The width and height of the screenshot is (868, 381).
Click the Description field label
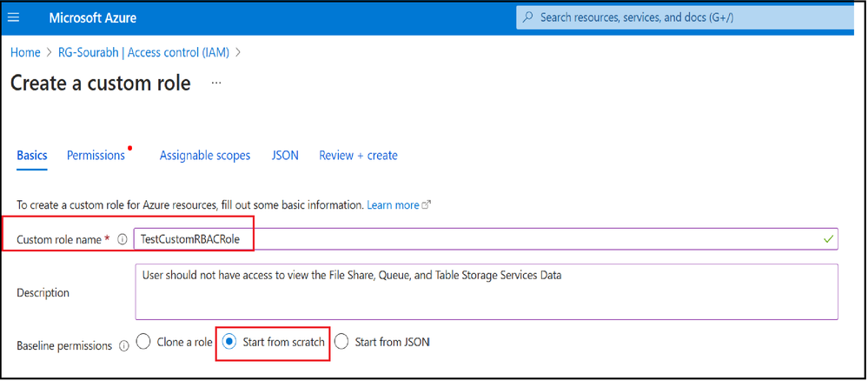pyautogui.click(x=43, y=293)
